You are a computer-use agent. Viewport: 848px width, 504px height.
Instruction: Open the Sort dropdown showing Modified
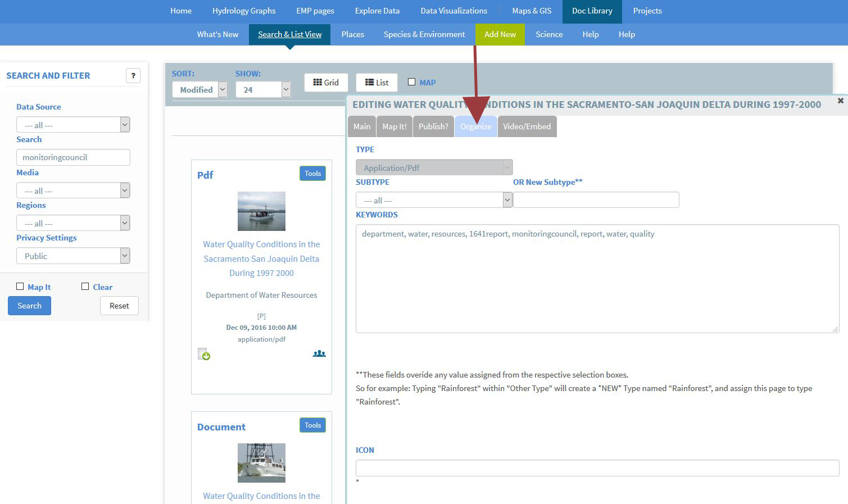[199, 89]
